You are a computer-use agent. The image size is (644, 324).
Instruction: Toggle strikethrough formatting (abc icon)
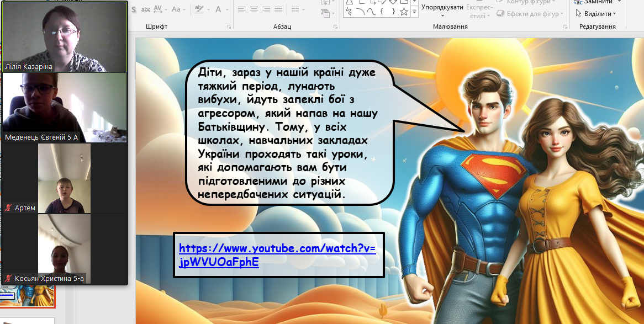[x=145, y=9]
